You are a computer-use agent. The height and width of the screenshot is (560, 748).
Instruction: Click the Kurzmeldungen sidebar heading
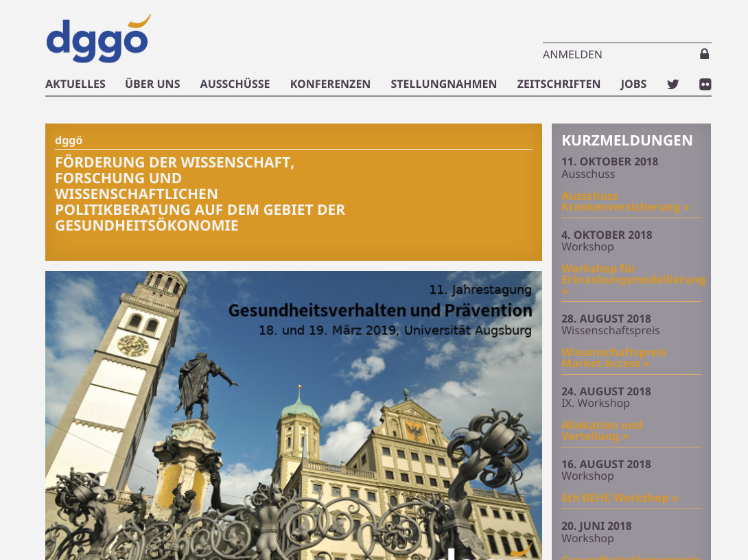point(627,141)
